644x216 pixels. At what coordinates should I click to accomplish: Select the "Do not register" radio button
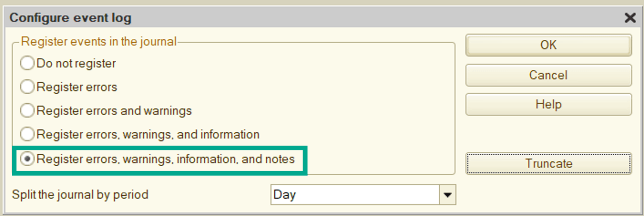click(27, 64)
